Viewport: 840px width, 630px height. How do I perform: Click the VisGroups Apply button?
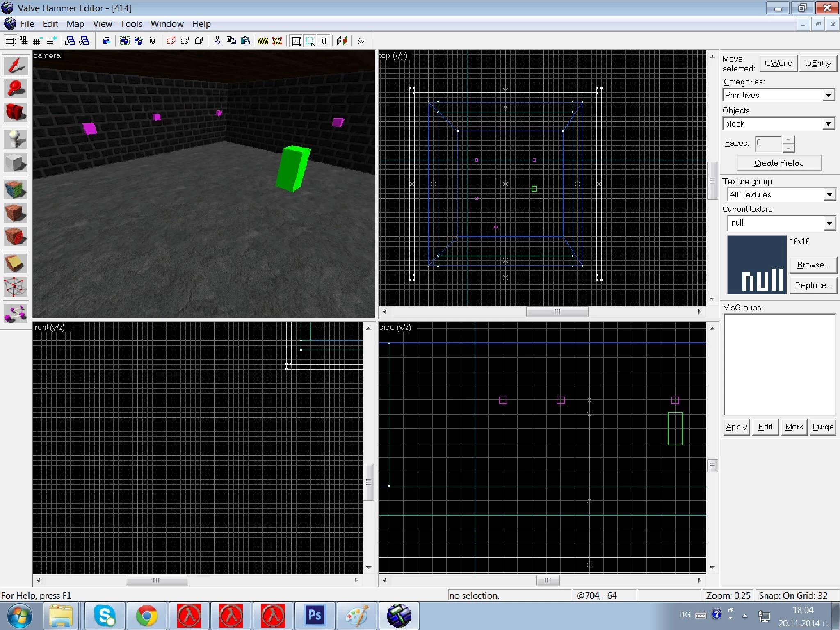[x=736, y=427]
